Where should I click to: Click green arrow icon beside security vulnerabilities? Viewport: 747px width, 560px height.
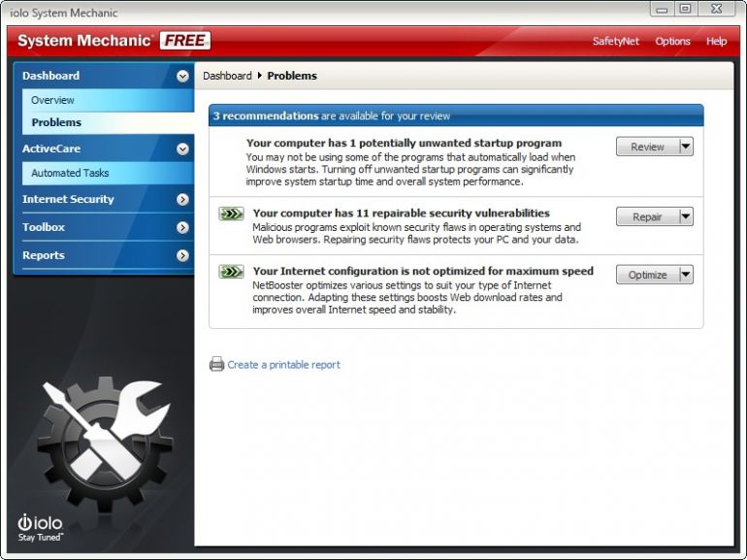[x=231, y=214]
